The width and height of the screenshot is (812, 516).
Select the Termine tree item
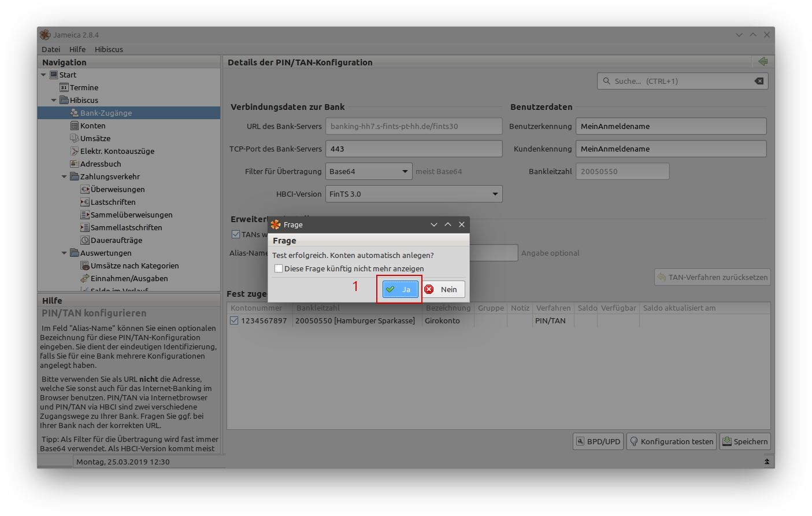[84, 87]
